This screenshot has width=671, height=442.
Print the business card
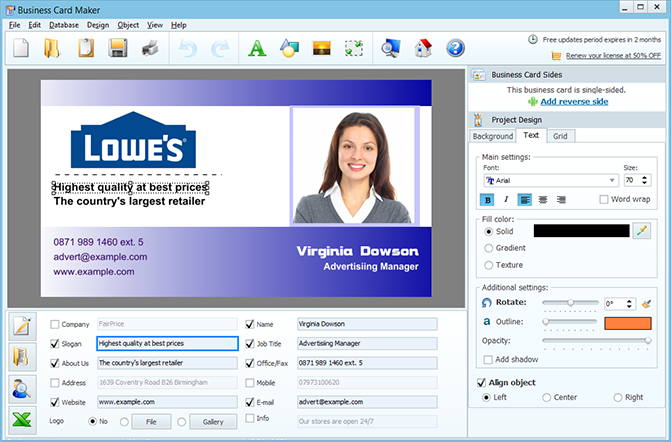pyautogui.click(x=150, y=48)
